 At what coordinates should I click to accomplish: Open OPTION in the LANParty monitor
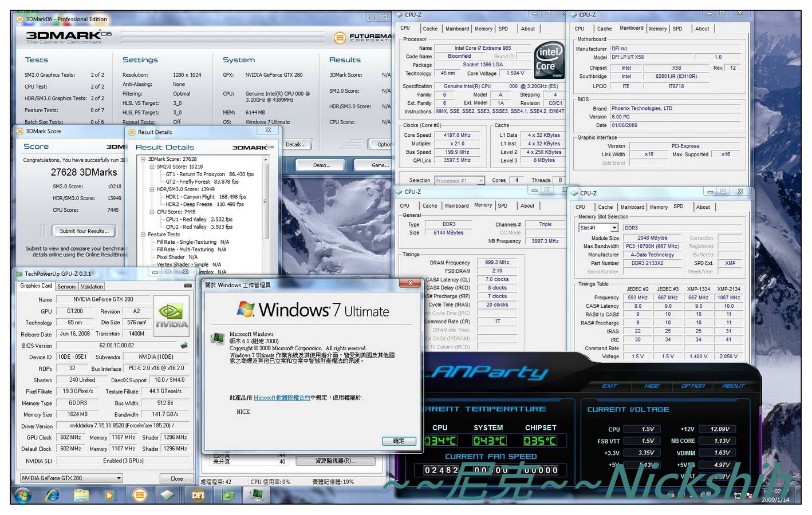click(693, 386)
